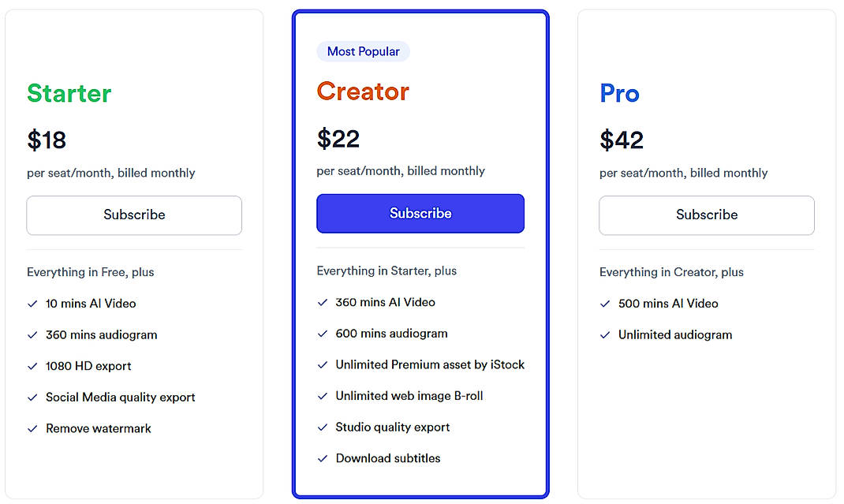Select the Creator plan heading
The image size is (844, 504).
click(x=363, y=91)
